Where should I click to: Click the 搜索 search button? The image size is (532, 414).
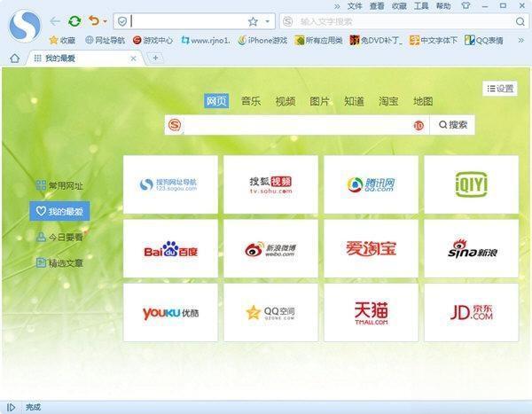(x=452, y=125)
